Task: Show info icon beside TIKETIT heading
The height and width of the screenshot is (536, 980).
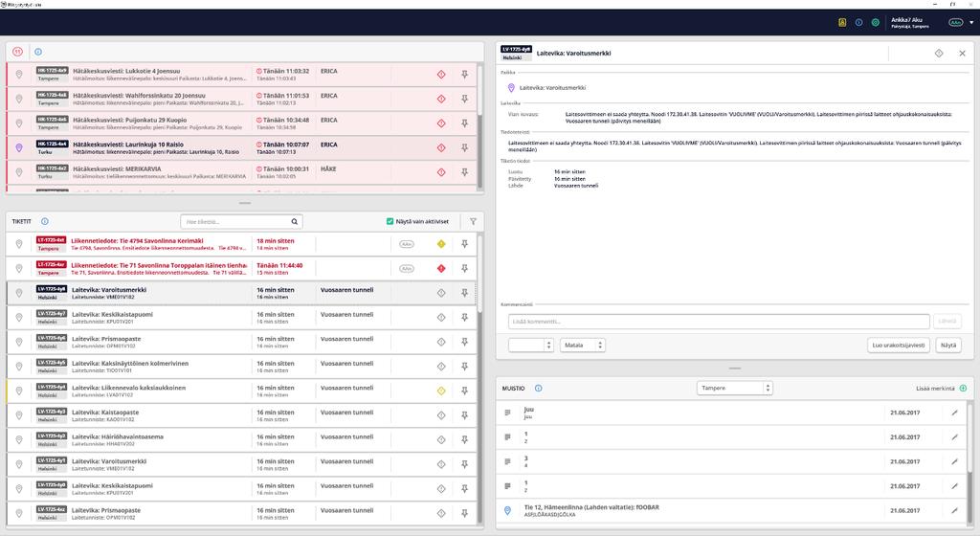Action: point(45,221)
